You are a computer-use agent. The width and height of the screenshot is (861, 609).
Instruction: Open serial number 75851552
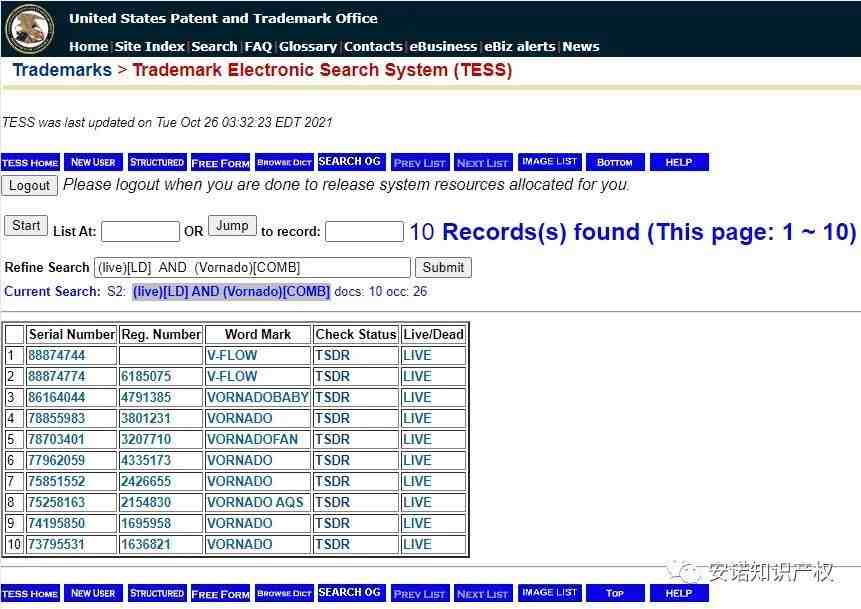[x=57, y=482]
